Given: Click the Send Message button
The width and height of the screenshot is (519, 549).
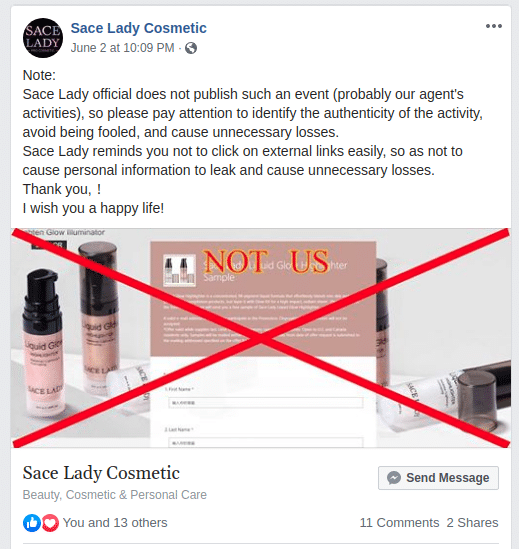Looking at the screenshot, I should pos(438,478).
